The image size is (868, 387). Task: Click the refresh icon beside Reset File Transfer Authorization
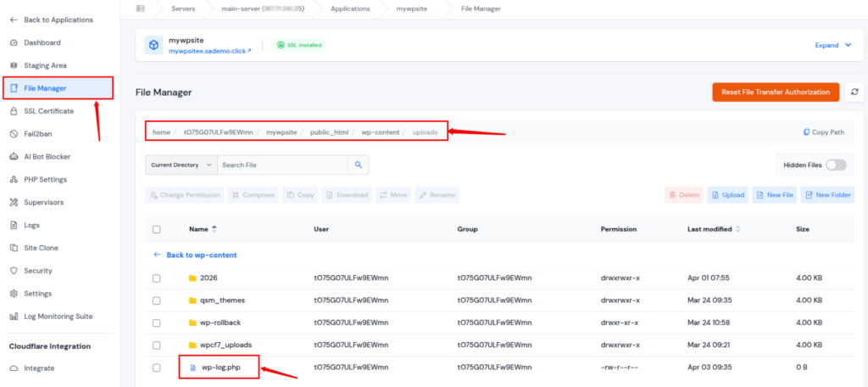[854, 92]
